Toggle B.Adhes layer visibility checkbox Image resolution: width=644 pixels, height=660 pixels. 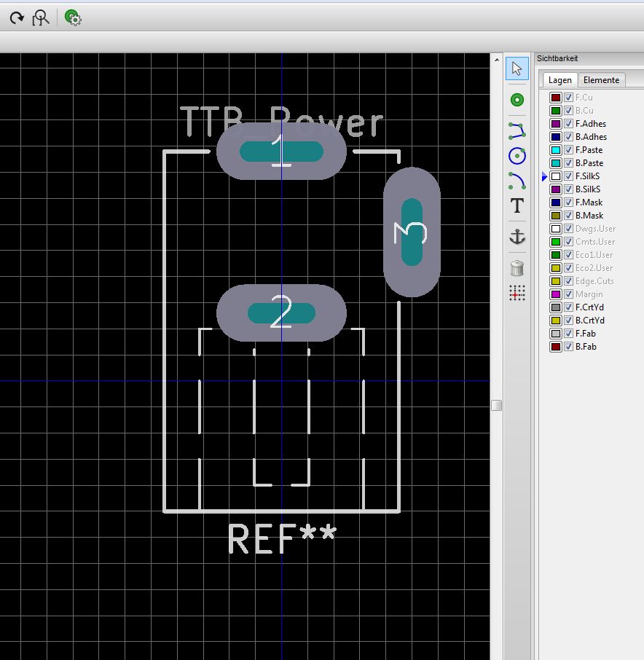point(568,137)
